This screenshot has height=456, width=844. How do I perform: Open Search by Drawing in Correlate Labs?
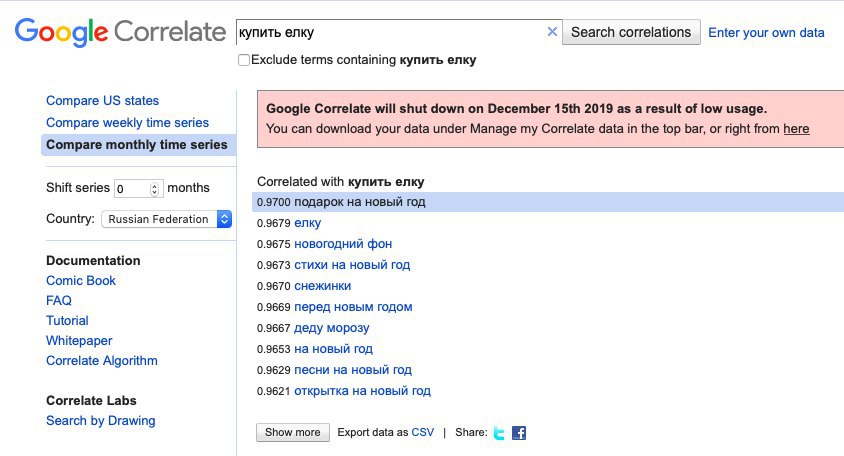pyautogui.click(x=101, y=420)
